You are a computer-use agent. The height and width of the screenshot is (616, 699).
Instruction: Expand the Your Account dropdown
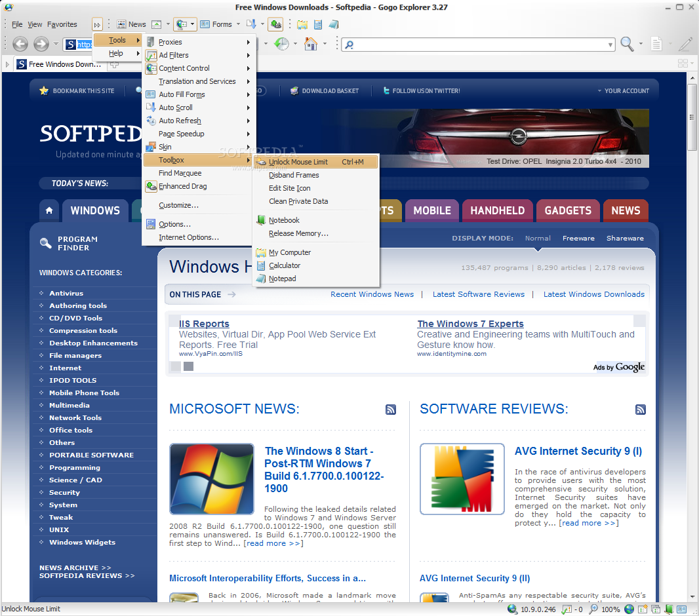click(x=623, y=91)
